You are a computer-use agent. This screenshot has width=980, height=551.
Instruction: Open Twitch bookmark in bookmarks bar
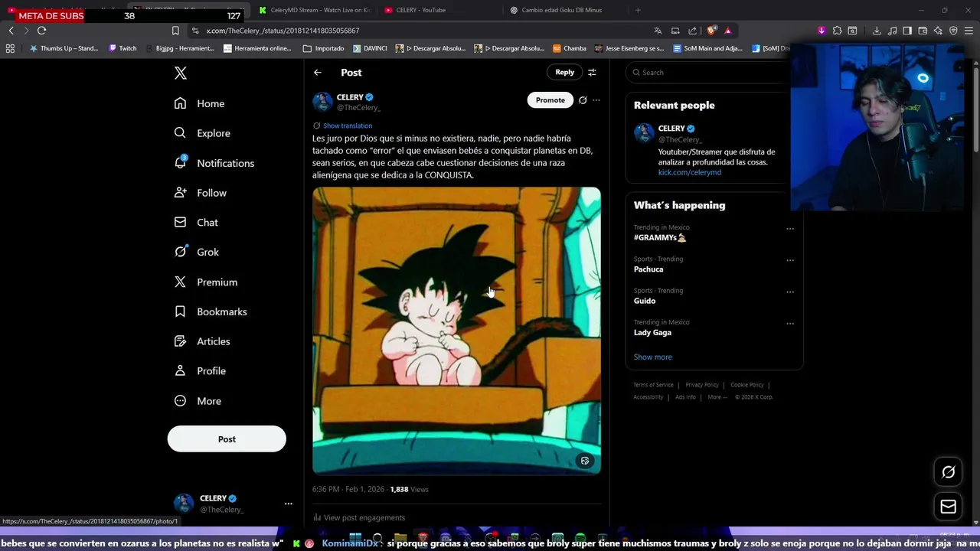(x=122, y=48)
